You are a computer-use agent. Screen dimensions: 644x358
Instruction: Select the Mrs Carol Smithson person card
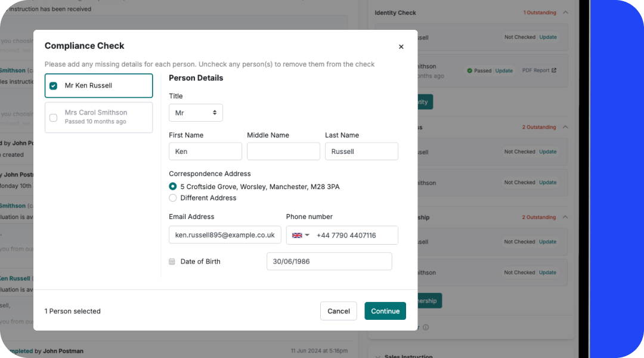(x=98, y=117)
